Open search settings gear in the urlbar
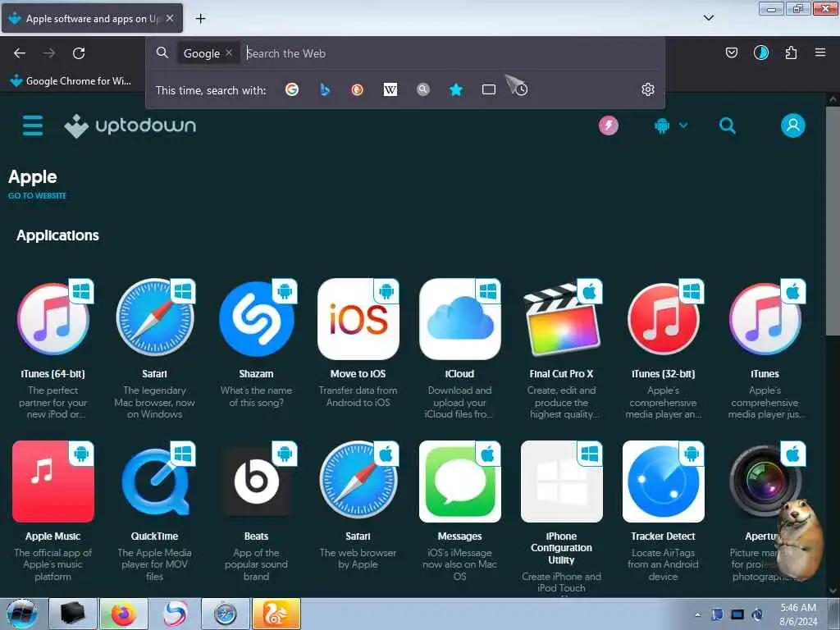 coord(648,89)
